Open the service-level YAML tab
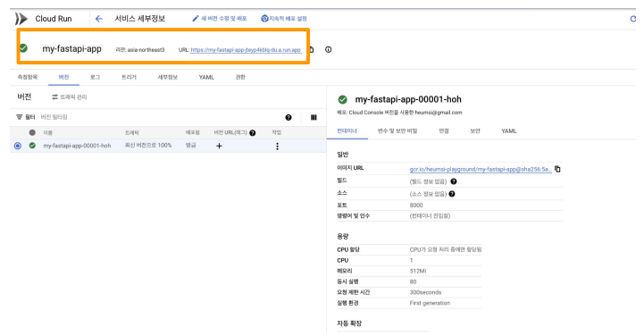 pos(206,77)
